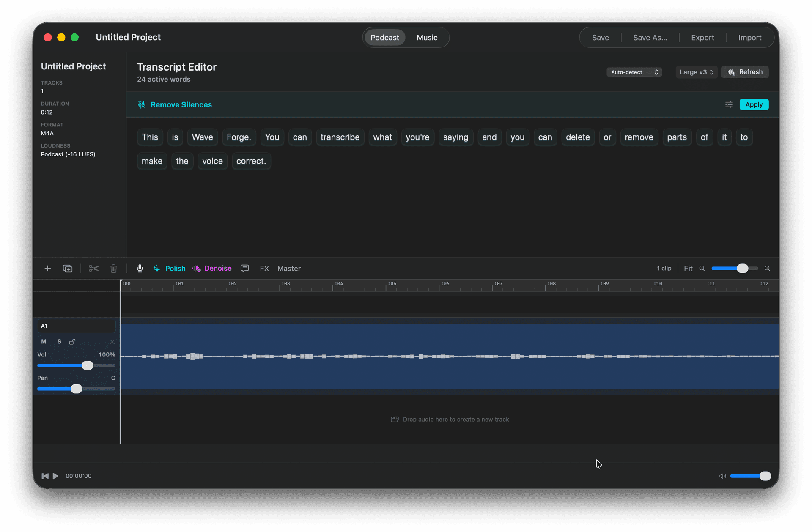Click the Remove Silences label
Screen dimensions: 812x532
[181, 105]
